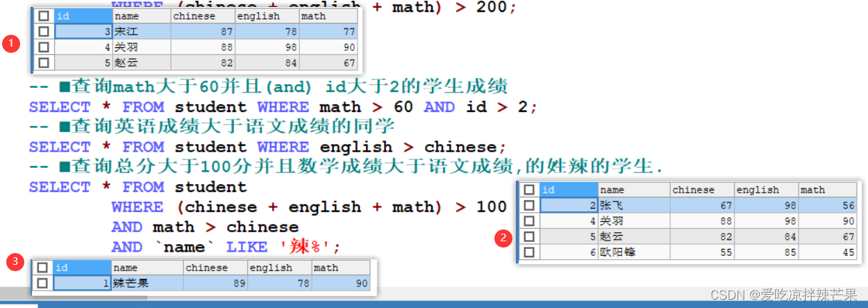
Task: Tick the checkbox for the 辣芒果 row
Action: point(42,283)
